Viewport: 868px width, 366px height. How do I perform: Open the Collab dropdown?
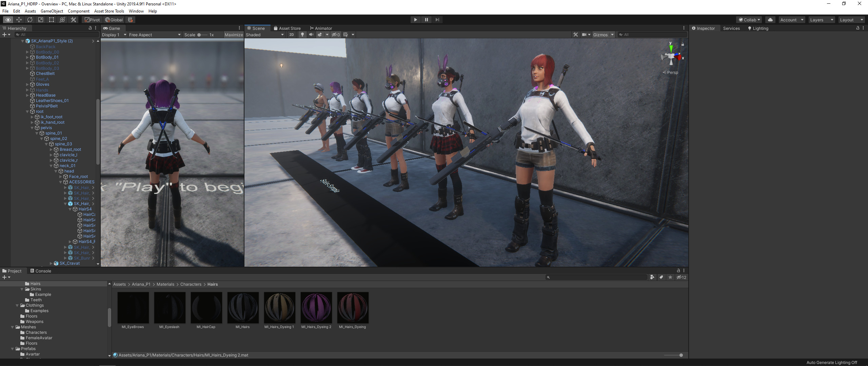tap(749, 20)
